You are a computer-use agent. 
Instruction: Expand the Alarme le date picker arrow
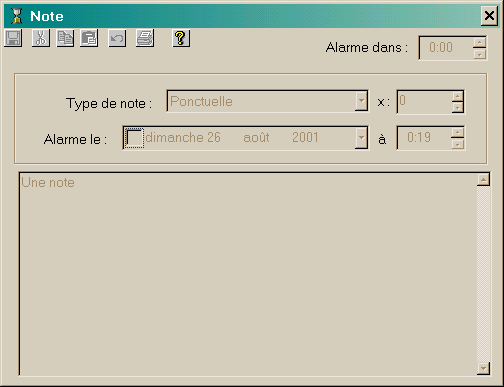tap(361, 138)
